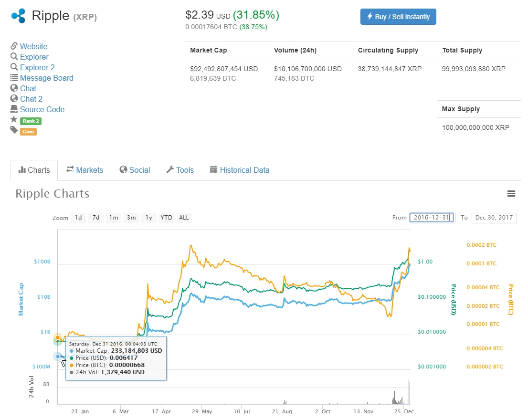This screenshot has height=420, width=528.
Task: Click the magnifier icon beside Explorer 2
Action: coord(14,67)
